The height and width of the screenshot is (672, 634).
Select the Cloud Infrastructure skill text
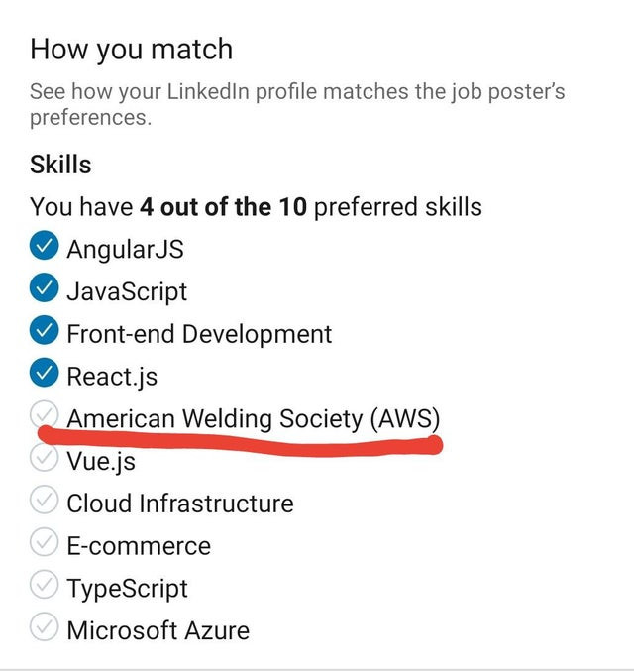[180, 504]
